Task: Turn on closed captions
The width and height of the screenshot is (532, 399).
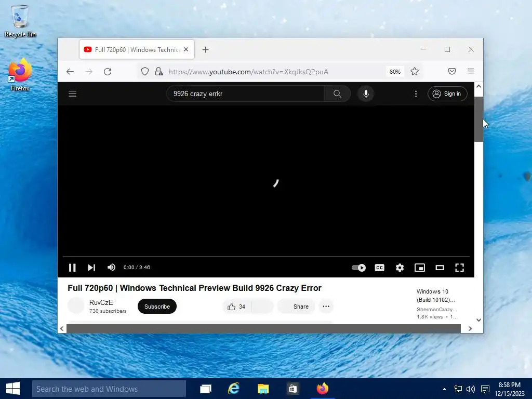Action: click(x=379, y=268)
